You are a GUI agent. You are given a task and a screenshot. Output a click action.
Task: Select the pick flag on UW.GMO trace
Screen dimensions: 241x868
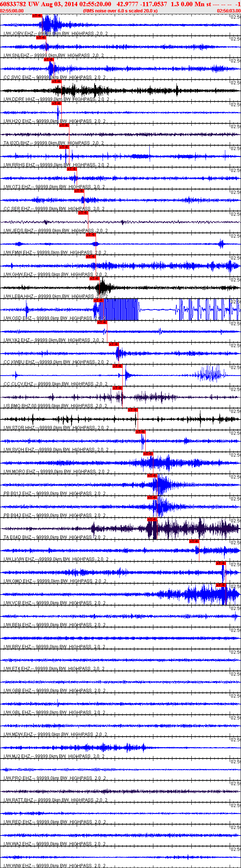tap(221, 563)
